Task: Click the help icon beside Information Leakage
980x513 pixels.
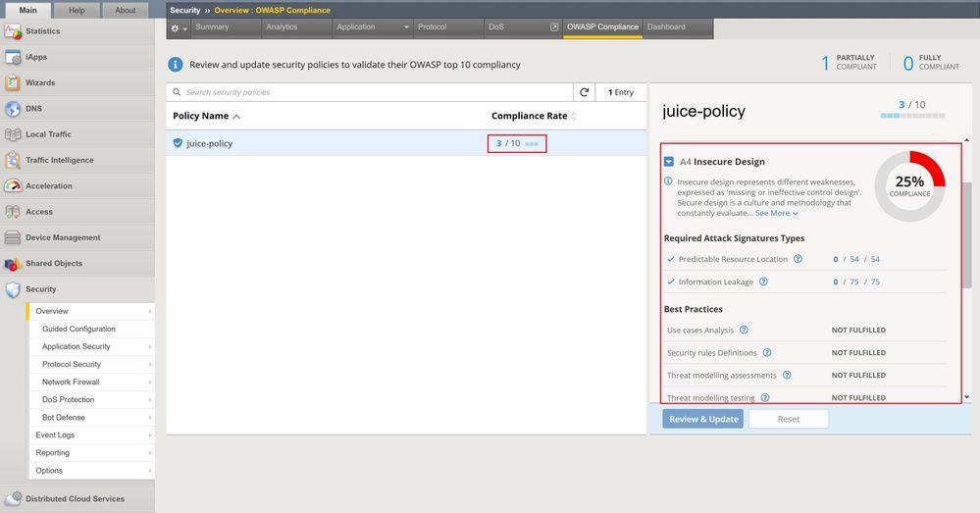Action: click(763, 282)
